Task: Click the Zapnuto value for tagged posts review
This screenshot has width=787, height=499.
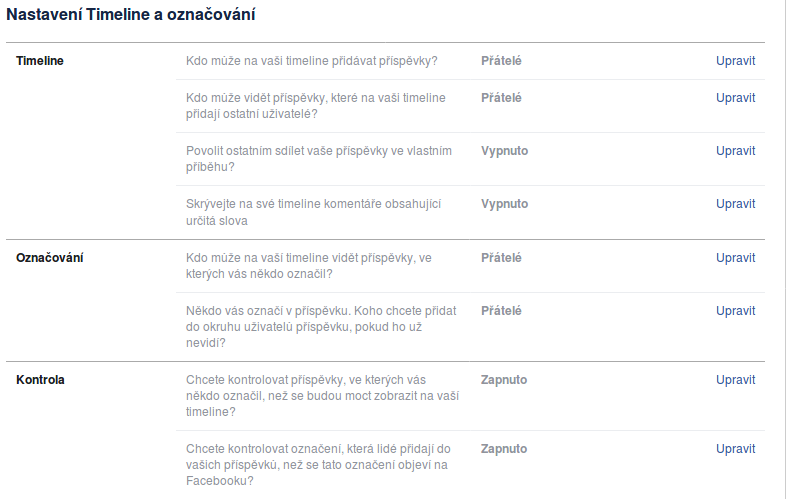Action: click(x=504, y=380)
